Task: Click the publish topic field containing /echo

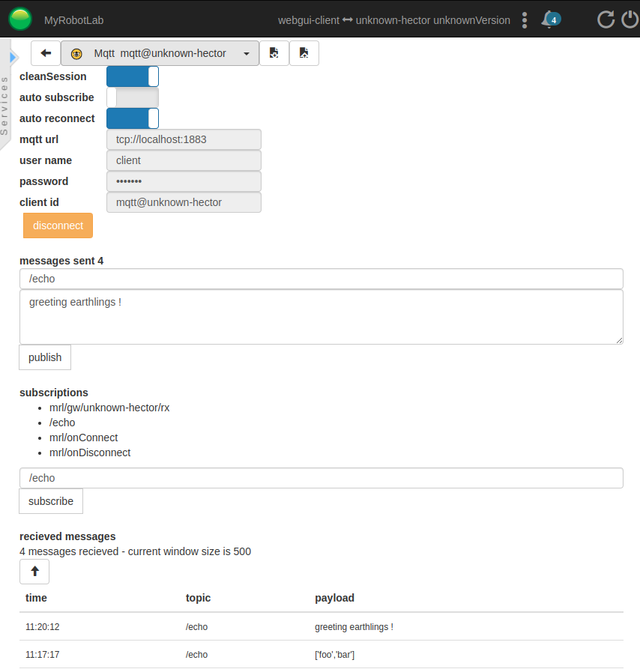Action: [x=321, y=279]
